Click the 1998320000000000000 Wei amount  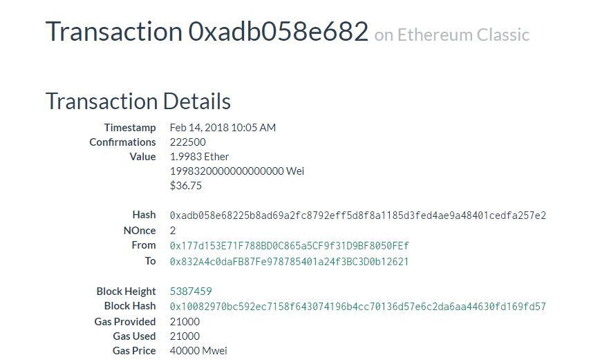(236, 171)
